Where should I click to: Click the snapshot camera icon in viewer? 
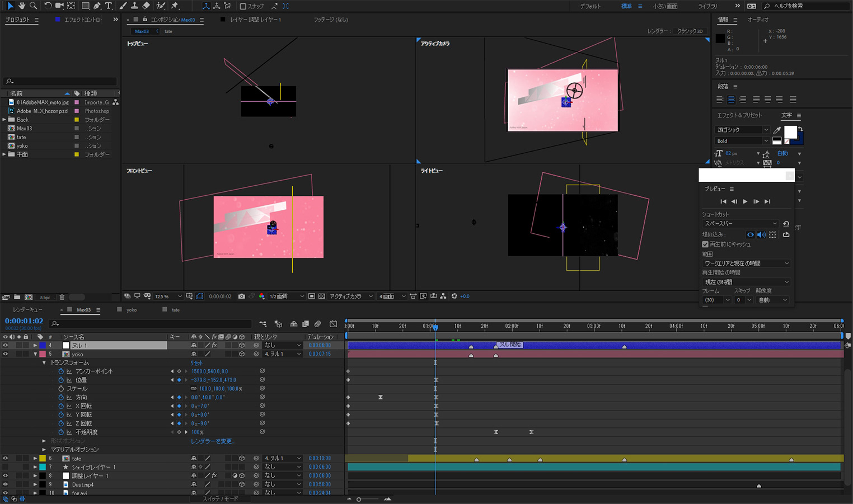[x=241, y=296]
